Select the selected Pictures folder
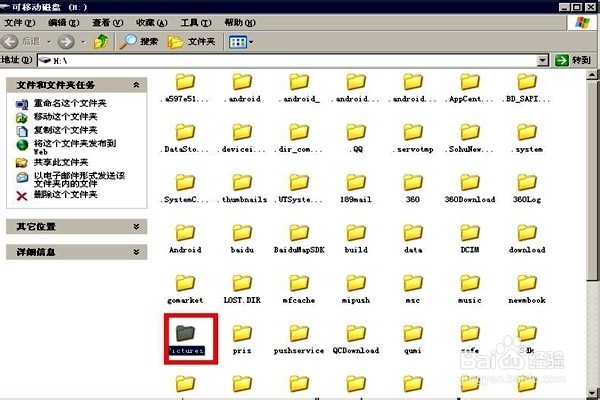This screenshot has height=400, width=600. click(186, 339)
